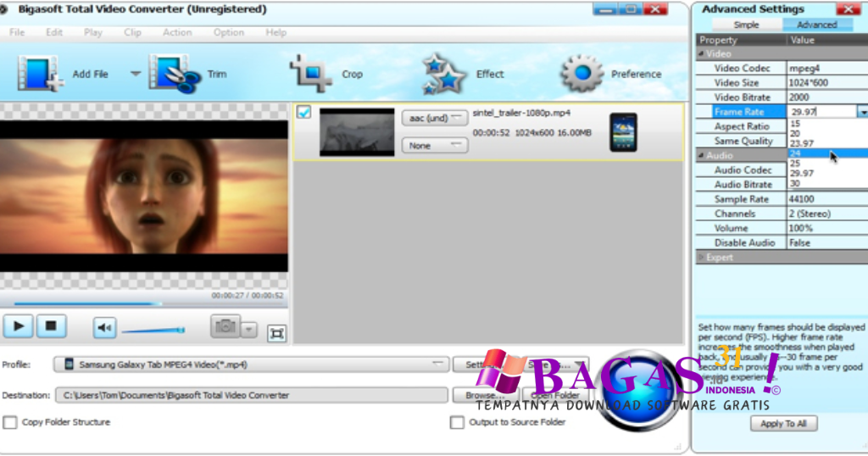868x456 pixels.
Task: Select 24 in frame rate list
Action: pyautogui.click(x=827, y=153)
